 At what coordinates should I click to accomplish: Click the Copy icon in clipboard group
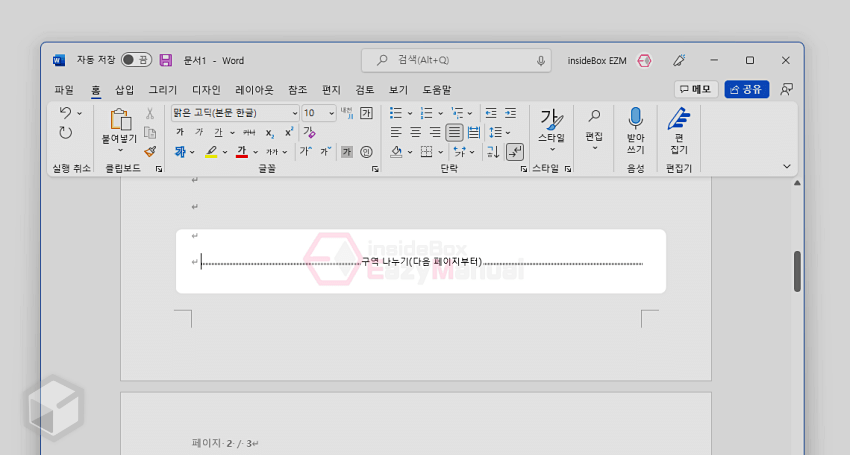pyautogui.click(x=150, y=133)
